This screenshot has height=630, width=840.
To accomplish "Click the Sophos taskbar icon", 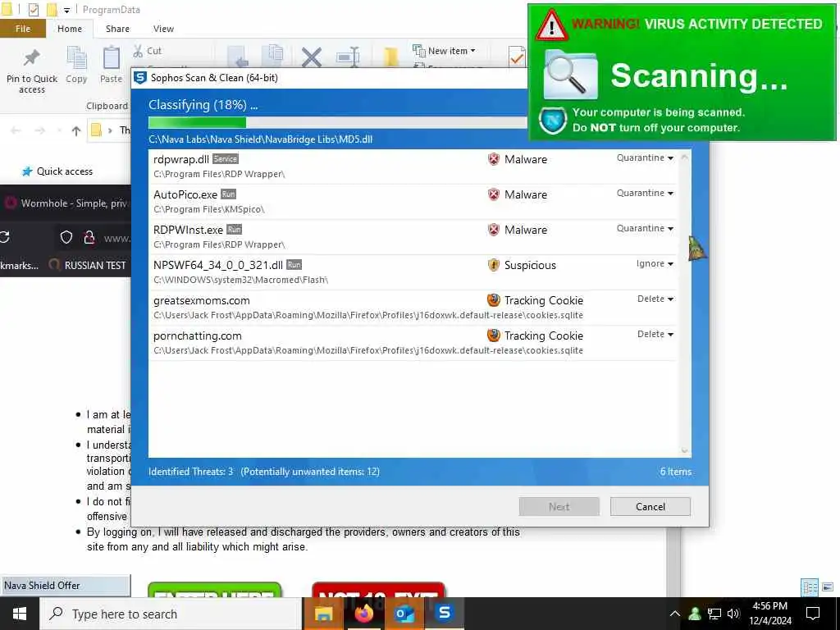I will 444,614.
